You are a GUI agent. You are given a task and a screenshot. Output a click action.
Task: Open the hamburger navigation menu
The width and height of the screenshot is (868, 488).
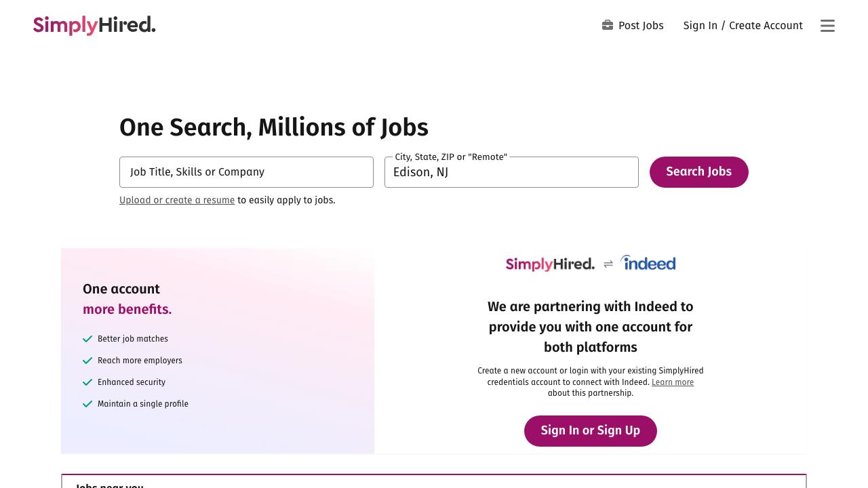point(827,26)
